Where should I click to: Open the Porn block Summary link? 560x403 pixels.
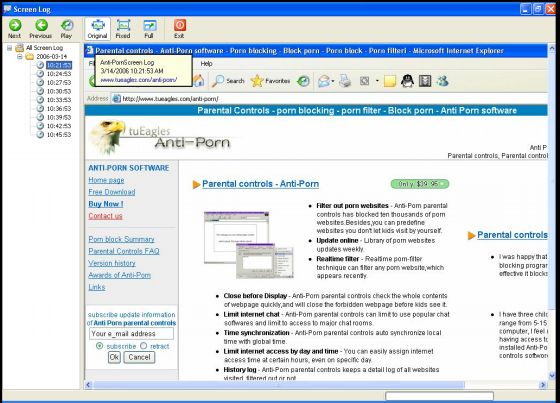click(121, 239)
